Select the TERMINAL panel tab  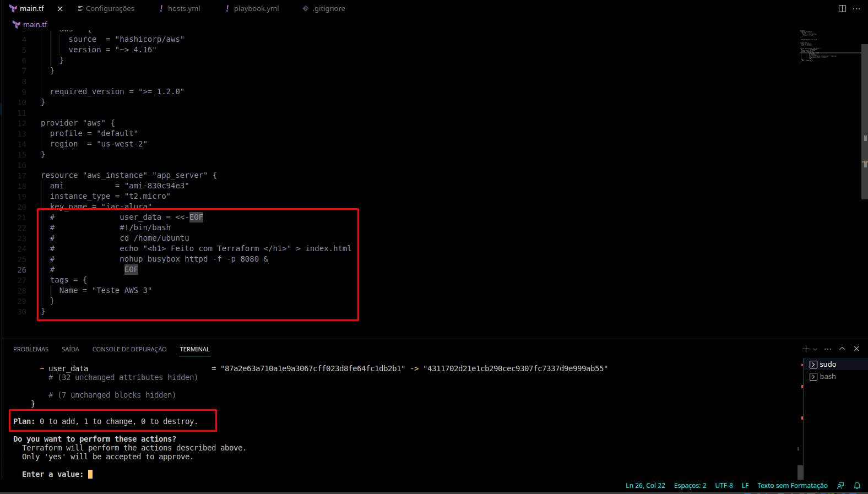point(194,349)
